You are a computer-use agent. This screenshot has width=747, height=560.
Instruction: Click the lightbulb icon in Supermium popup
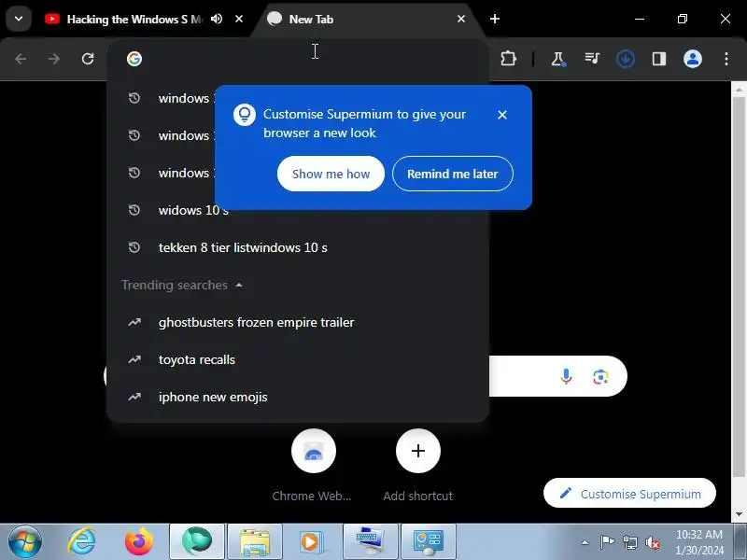(x=245, y=115)
